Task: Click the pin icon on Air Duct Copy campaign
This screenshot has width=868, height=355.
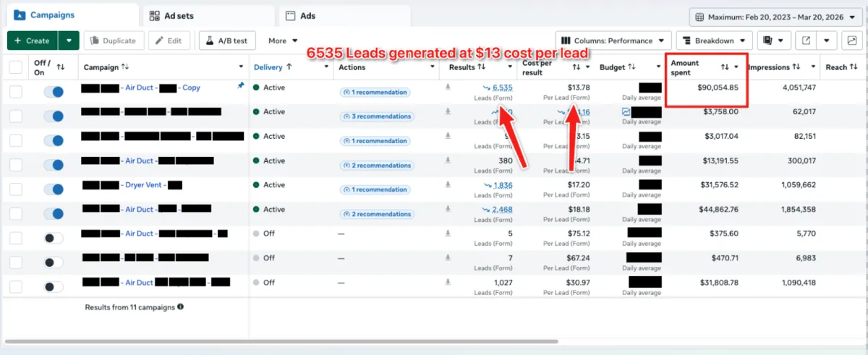Action: point(240,86)
